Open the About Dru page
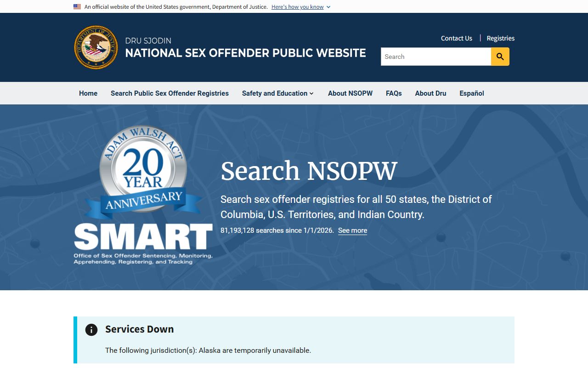 430,93
